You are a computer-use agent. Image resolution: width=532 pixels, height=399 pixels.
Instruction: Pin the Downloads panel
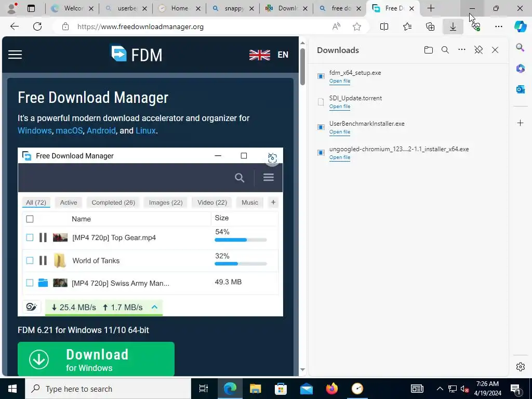click(478, 50)
